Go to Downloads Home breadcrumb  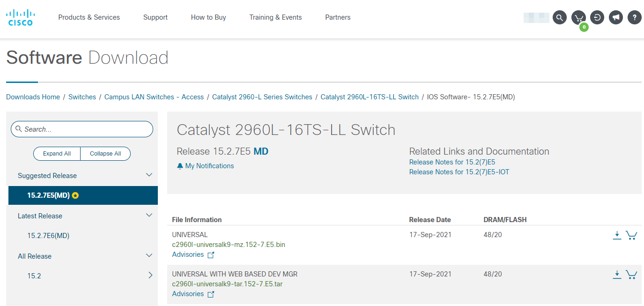(x=33, y=97)
